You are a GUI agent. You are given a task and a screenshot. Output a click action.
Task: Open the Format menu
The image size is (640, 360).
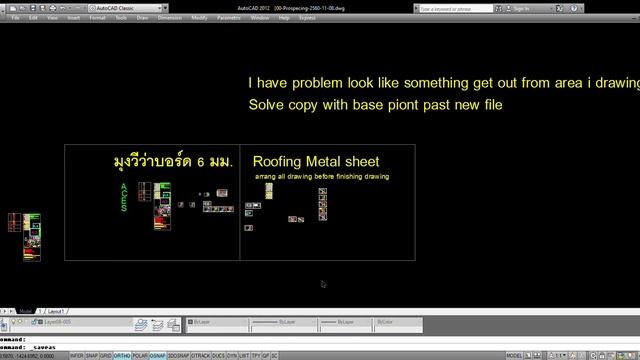97,18
